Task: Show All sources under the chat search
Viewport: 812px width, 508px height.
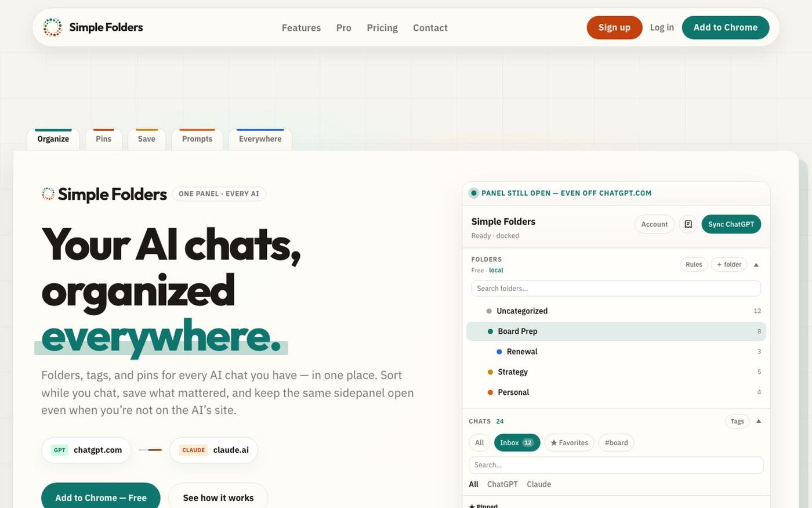Action: (474, 484)
